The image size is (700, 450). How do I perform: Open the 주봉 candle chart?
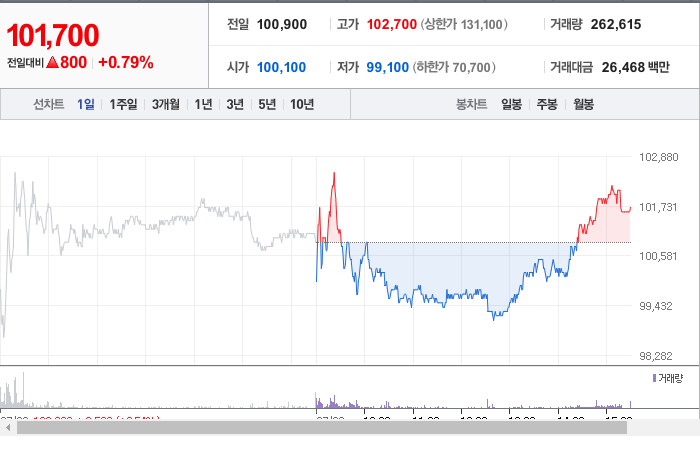click(547, 104)
